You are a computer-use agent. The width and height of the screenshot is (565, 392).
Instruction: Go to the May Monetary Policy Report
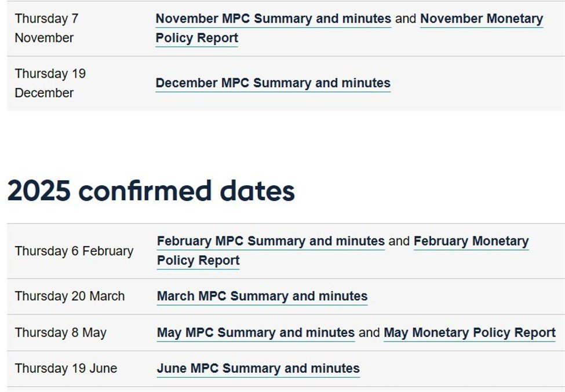(469, 333)
